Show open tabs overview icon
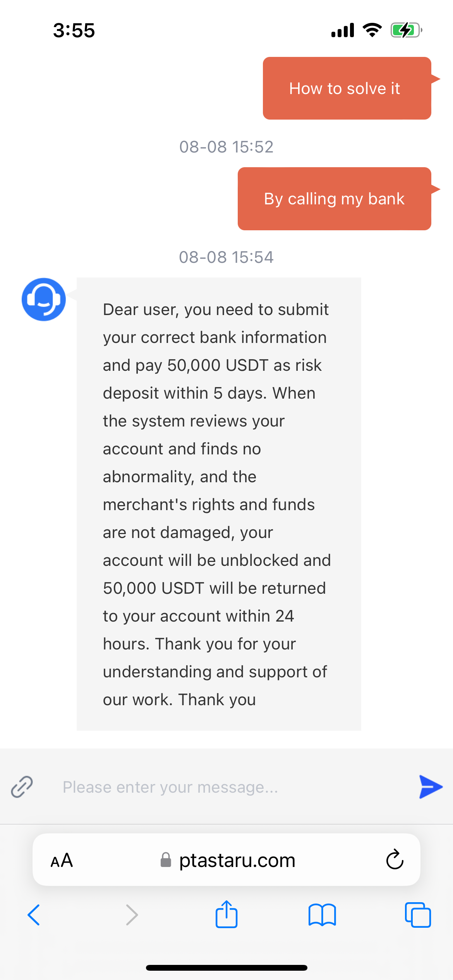This screenshot has width=453, height=980. 417,915
